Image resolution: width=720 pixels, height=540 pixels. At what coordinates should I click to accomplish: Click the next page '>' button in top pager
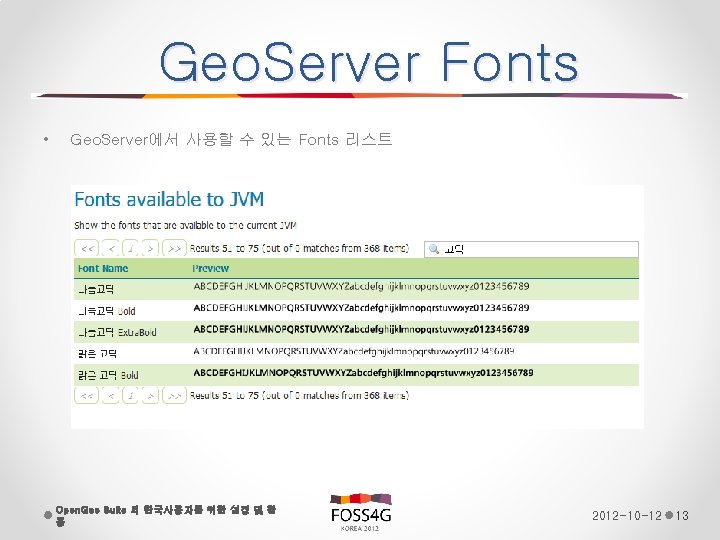point(150,248)
